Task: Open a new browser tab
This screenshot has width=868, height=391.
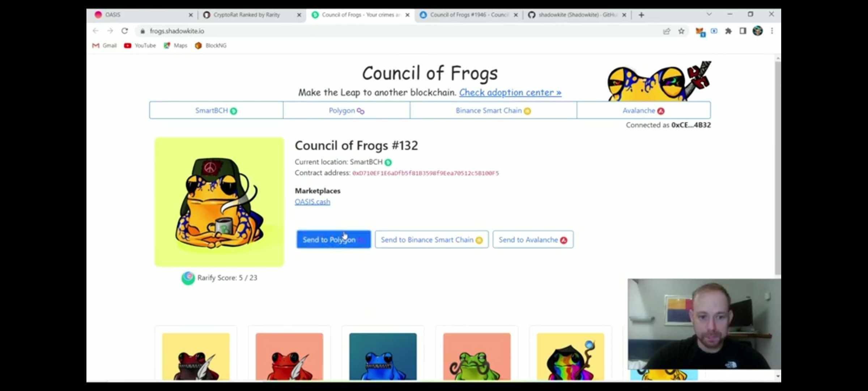Action: coord(641,15)
